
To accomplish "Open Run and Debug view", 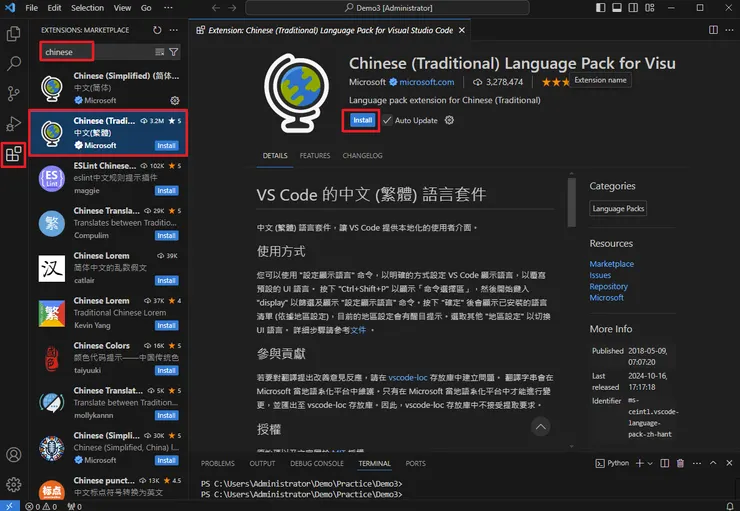I will (x=13, y=124).
